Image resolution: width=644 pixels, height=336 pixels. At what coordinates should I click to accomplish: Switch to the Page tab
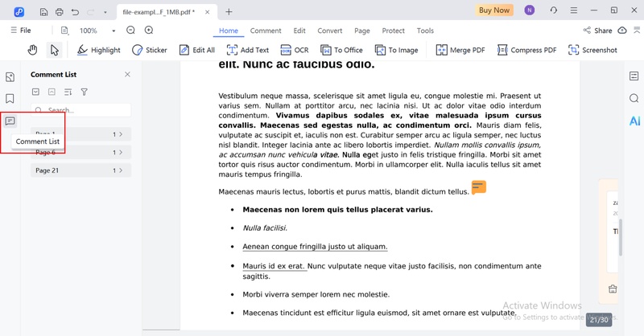tap(361, 31)
